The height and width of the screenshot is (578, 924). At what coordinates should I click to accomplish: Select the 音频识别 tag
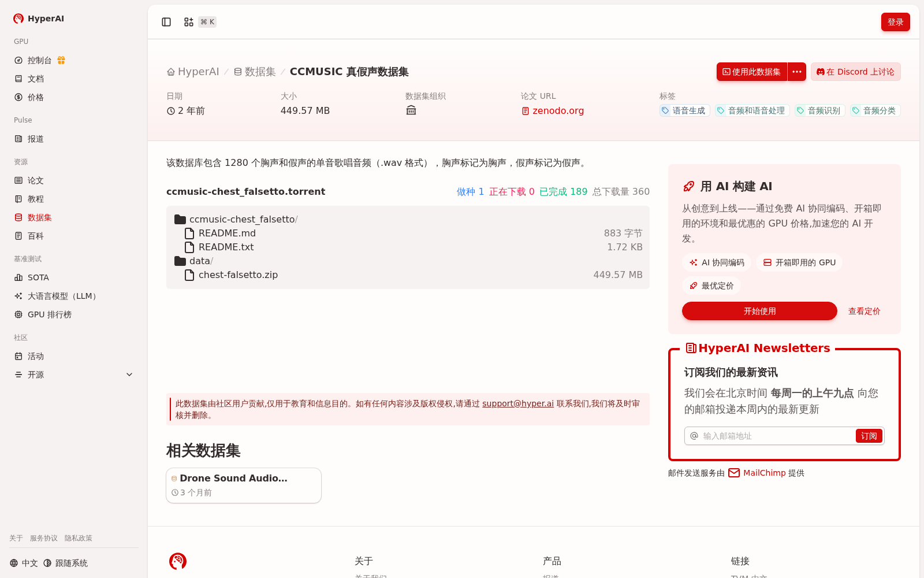point(819,110)
